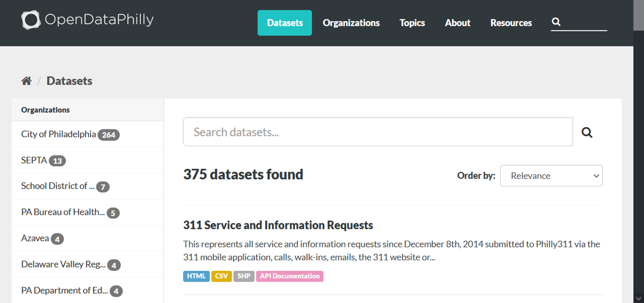Filter by SEPTA organization

[87, 161]
